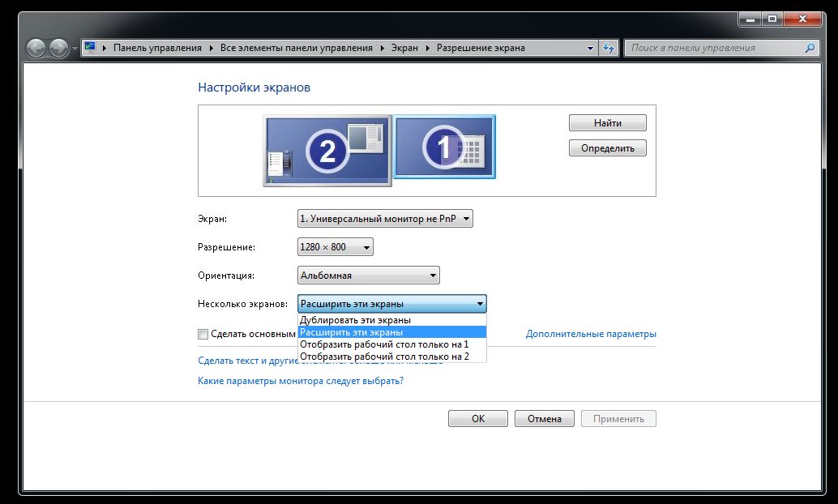The image size is (838, 504).
Task: Expand the 'Ориентация' Альбомная dropdown
Action: (x=369, y=275)
